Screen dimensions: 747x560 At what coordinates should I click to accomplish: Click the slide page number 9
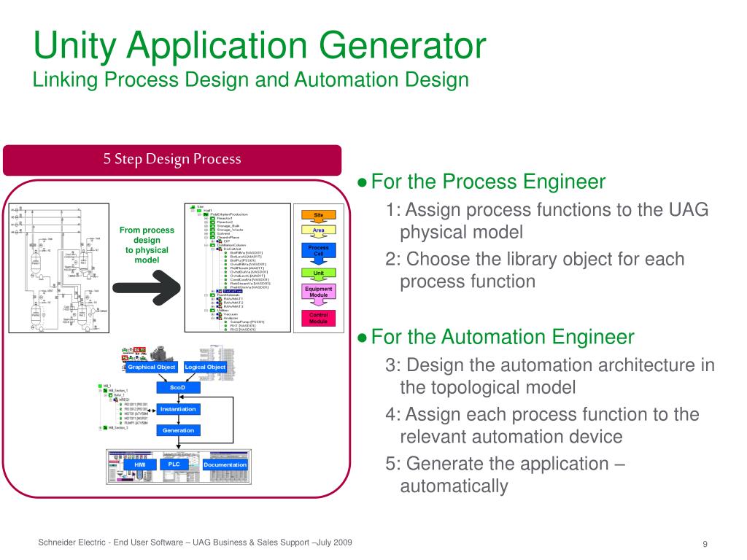pos(705,544)
